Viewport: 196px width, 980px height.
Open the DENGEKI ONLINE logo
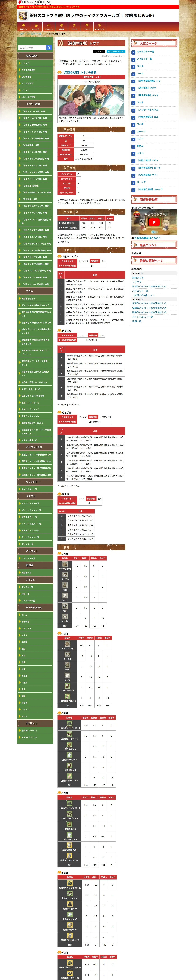click(35, 2)
